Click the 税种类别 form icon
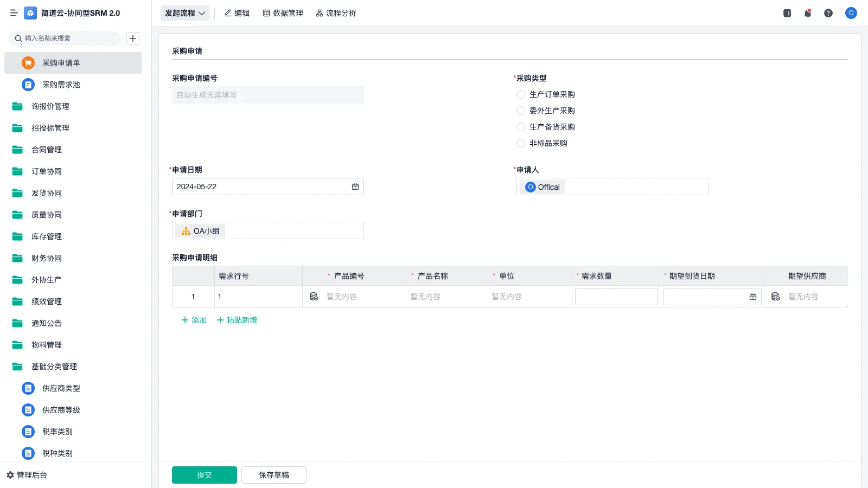Image resolution: width=868 pixels, height=488 pixels. (28, 453)
